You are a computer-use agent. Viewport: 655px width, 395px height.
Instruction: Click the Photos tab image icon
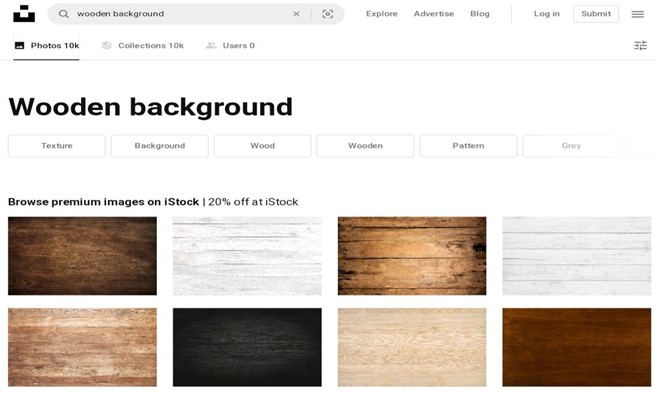click(x=19, y=46)
